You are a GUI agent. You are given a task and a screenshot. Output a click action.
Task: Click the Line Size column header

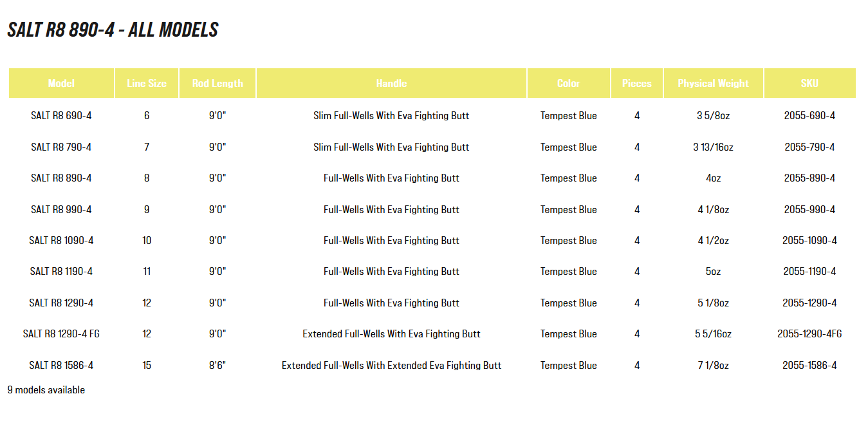click(x=147, y=84)
